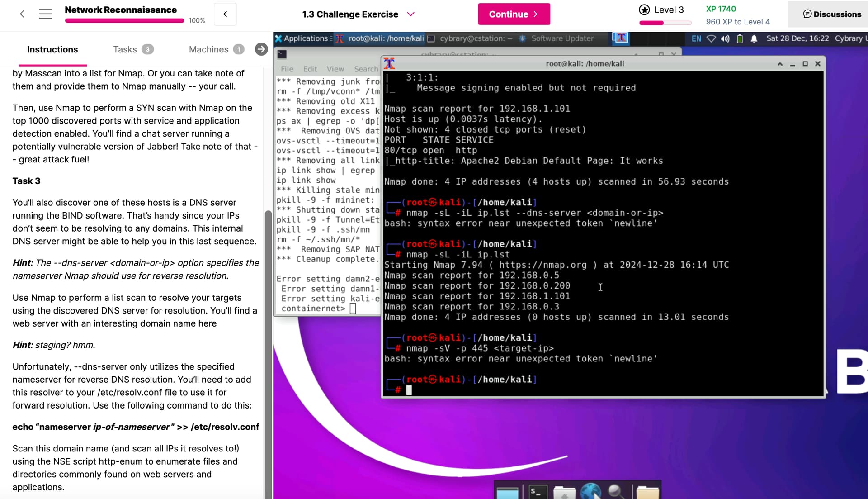Image resolution: width=868 pixels, height=499 pixels.
Task: Open the Edit menu of the terminal window
Action: click(x=310, y=69)
